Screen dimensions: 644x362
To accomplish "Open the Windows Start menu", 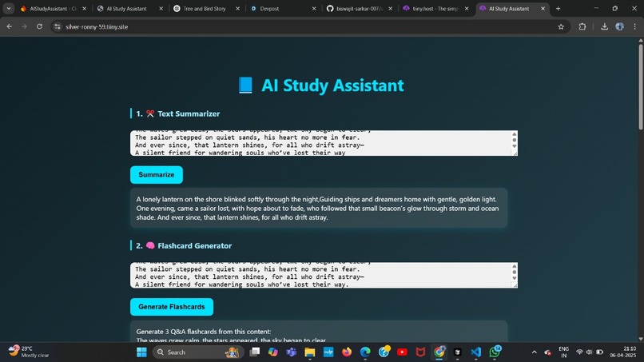I will [x=141, y=352].
